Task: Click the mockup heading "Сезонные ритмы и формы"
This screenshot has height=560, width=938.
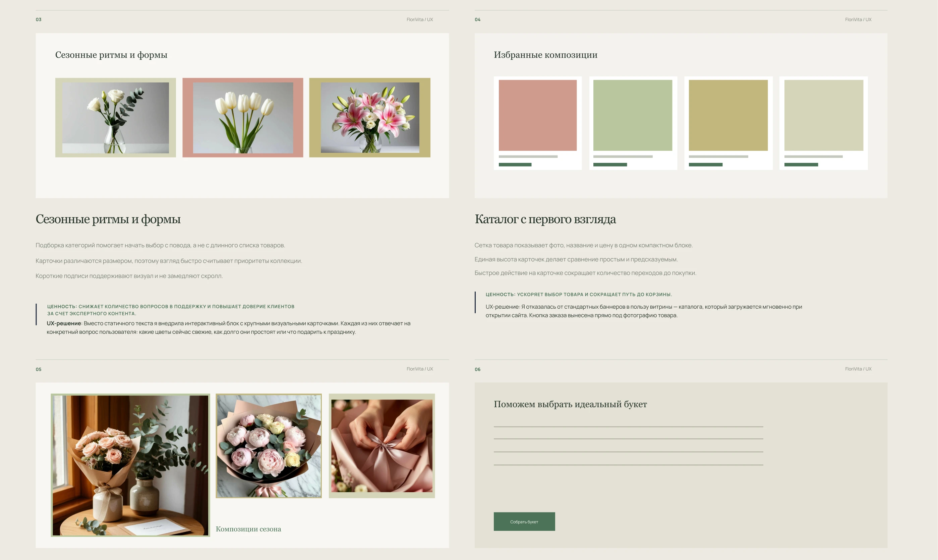Action: (111, 55)
